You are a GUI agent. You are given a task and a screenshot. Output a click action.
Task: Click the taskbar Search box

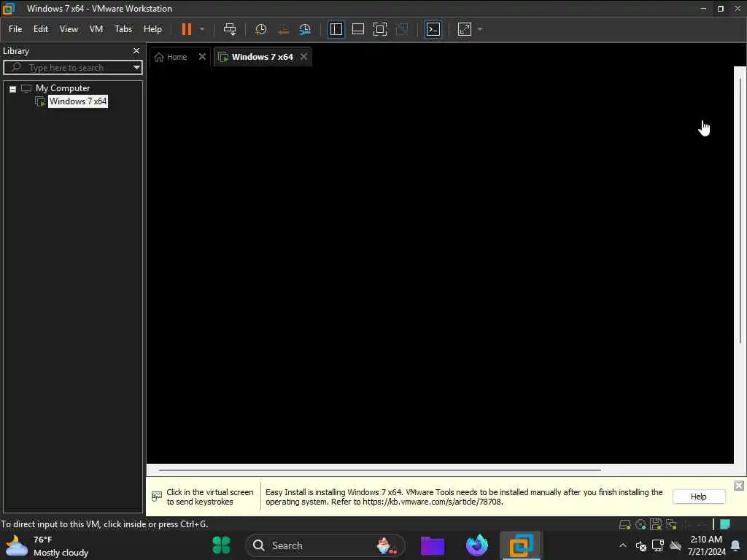pyautogui.click(x=325, y=545)
